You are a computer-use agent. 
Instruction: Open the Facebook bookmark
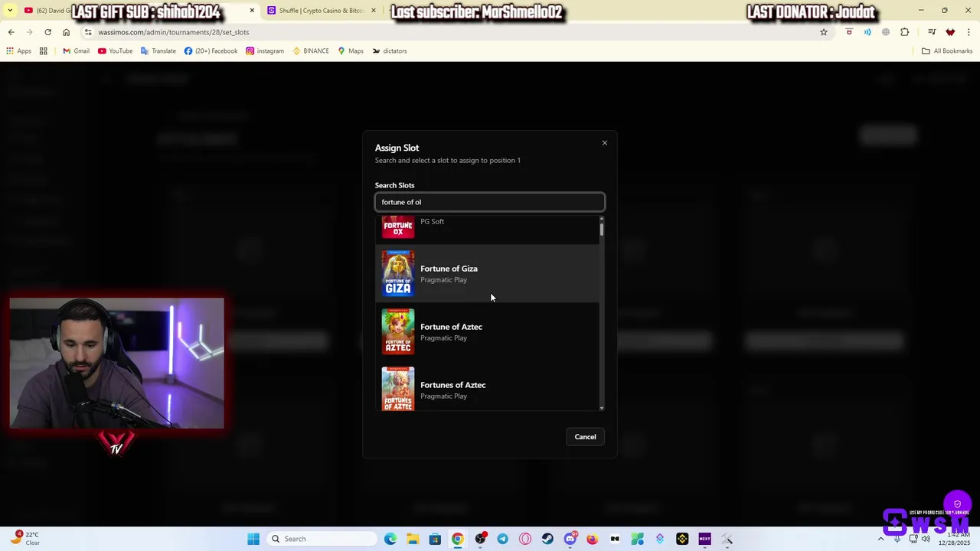211,51
